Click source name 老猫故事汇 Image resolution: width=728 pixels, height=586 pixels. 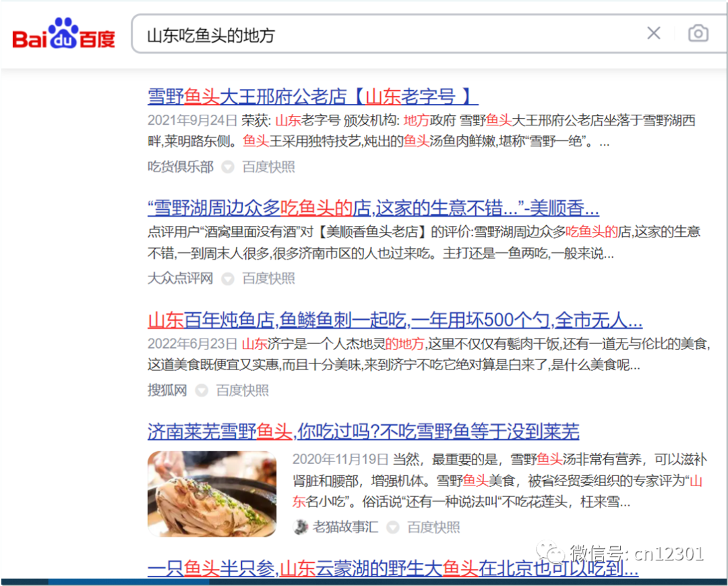click(x=345, y=527)
